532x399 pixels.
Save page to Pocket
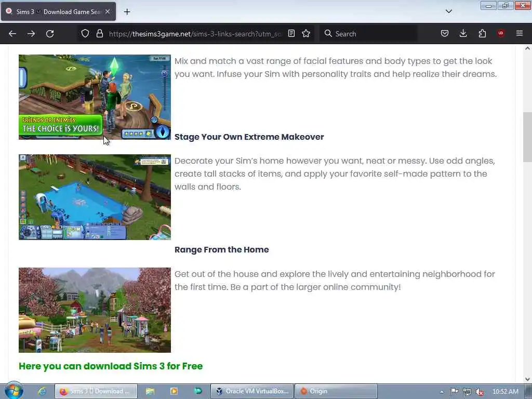point(445,34)
